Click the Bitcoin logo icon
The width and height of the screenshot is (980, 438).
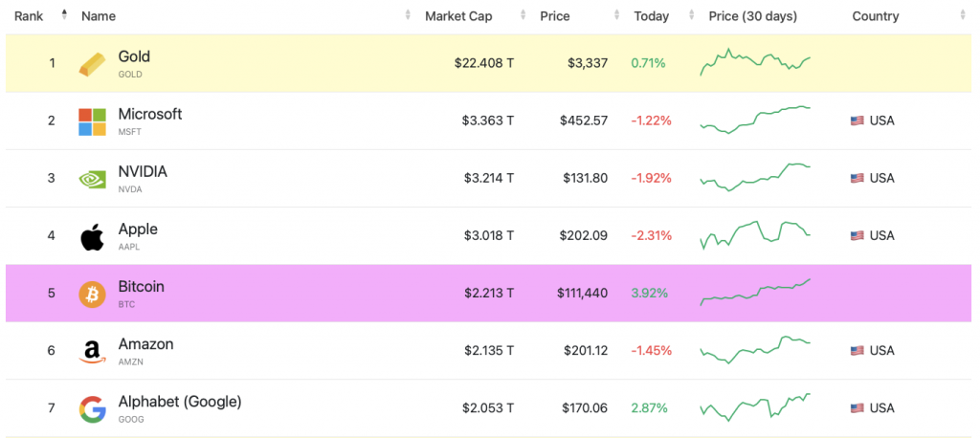[92, 295]
